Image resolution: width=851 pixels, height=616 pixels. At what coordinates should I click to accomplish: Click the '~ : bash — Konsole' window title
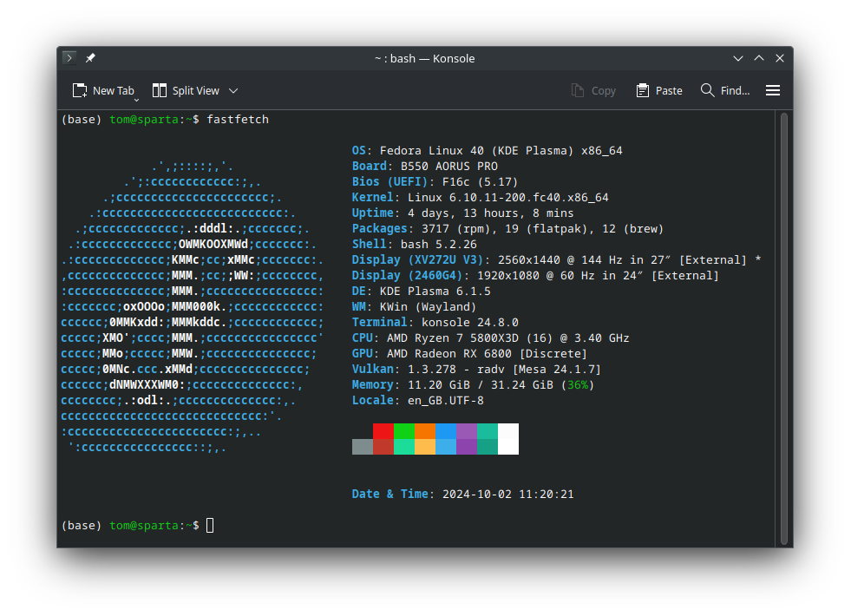tap(424, 58)
